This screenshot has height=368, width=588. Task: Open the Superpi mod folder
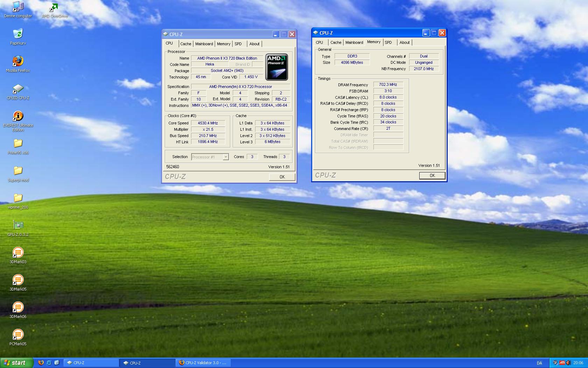[18, 174]
